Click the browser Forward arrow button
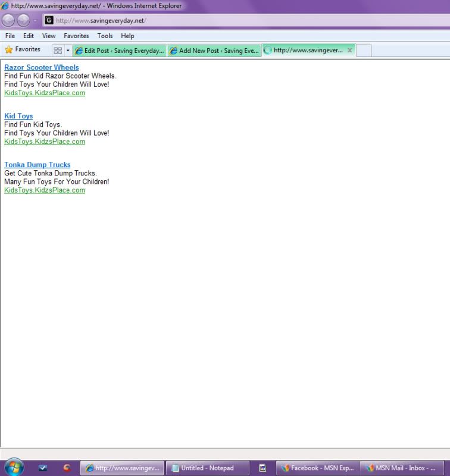 point(24,21)
